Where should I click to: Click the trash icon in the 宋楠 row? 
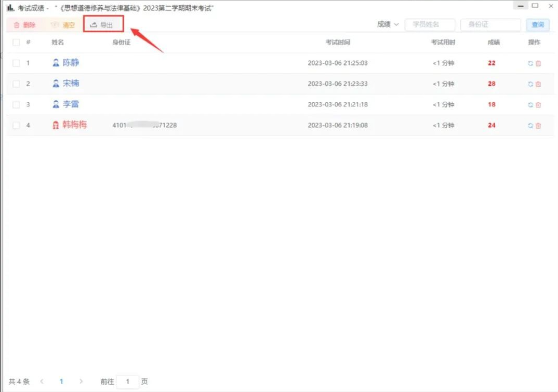[538, 84]
